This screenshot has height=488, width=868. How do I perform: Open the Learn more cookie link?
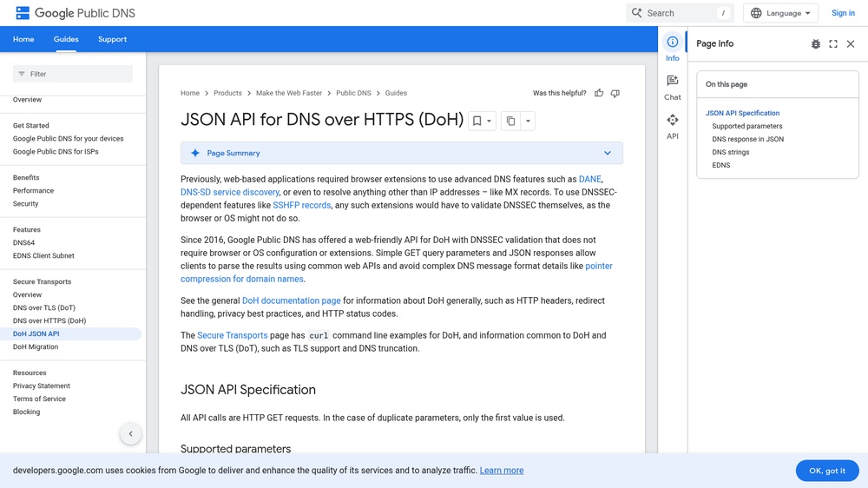pyautogui.click(x=502, y=471)
